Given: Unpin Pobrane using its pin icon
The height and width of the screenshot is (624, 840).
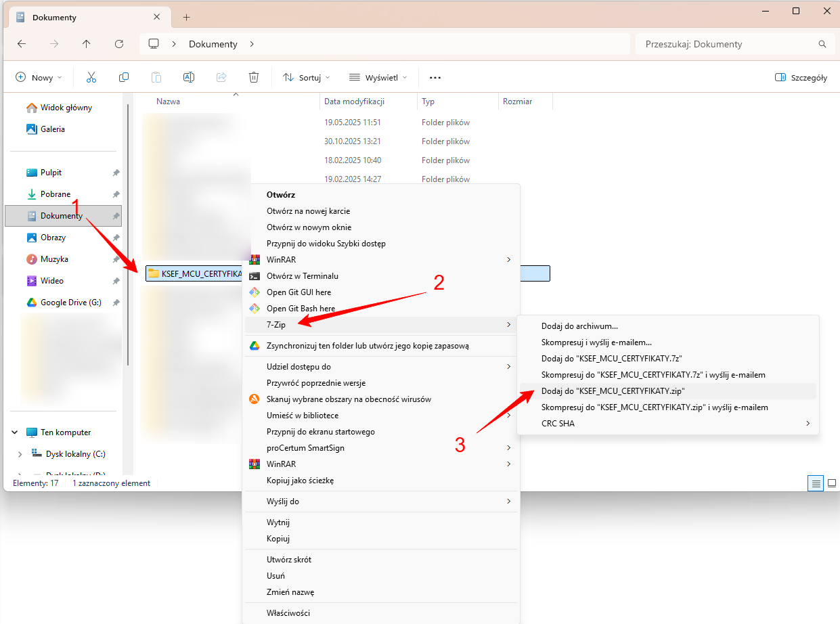Looking at the screenshot, I should (x=116, y=194).
